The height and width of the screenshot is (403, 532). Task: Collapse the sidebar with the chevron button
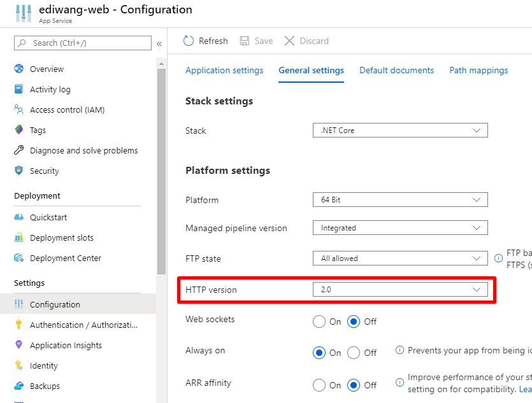pyautogui.click(x=159, y=43)
